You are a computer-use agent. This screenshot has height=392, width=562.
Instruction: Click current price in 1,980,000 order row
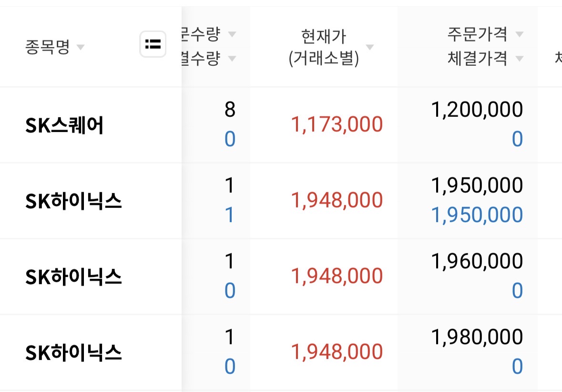pyautogui.click(x=337, y=352)
